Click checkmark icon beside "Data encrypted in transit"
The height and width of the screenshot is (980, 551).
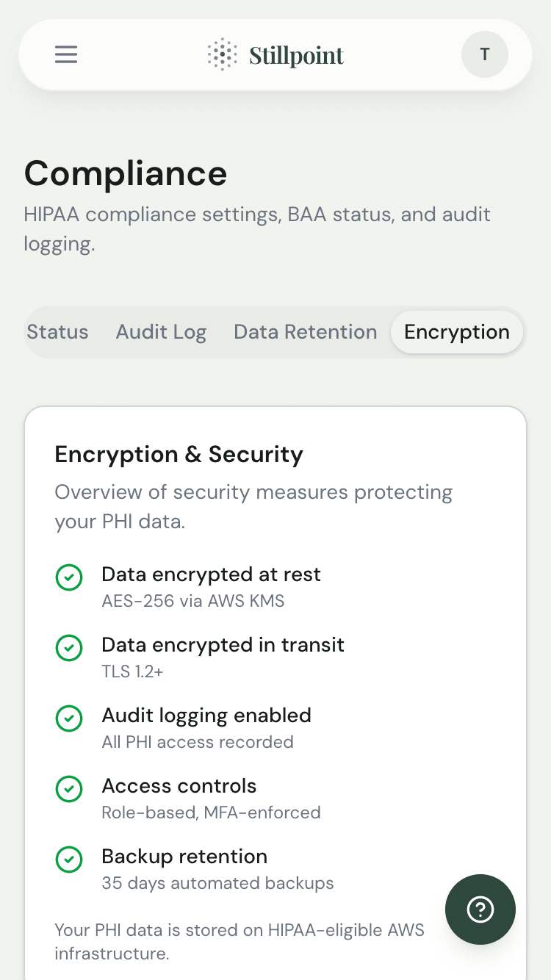point(69,648)
